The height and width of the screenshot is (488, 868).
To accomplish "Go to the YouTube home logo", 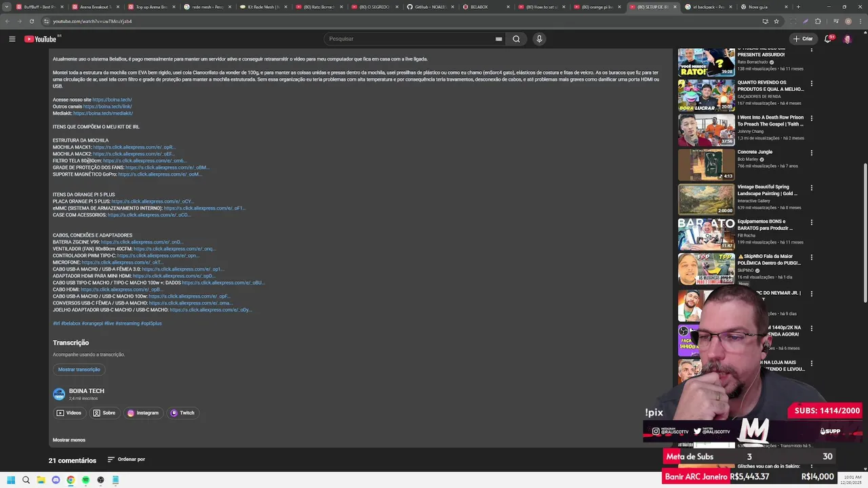I will click(x=42, y=39).
